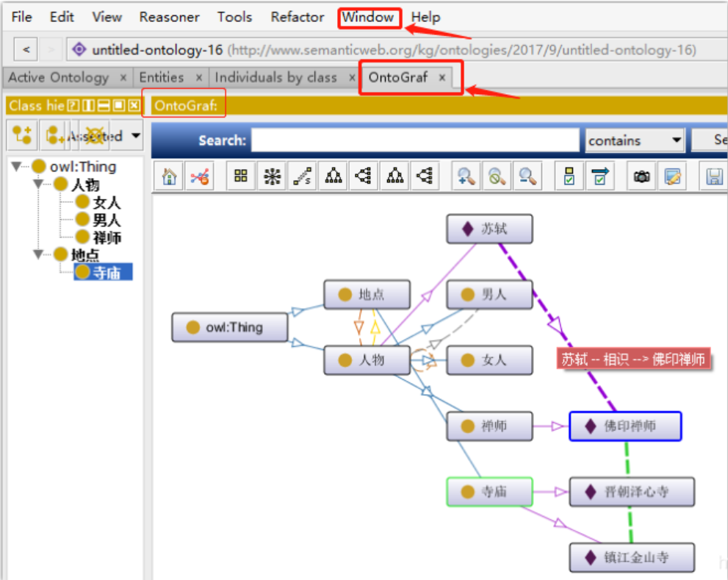Open the arc type filter checkbox icon
The height and width of the screenshot is (580, 728).
pos(600,176)
